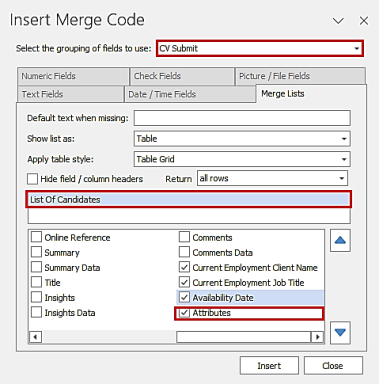The image size is (379, 384).
Task: Click the Insert button
Action: [269, 366]
